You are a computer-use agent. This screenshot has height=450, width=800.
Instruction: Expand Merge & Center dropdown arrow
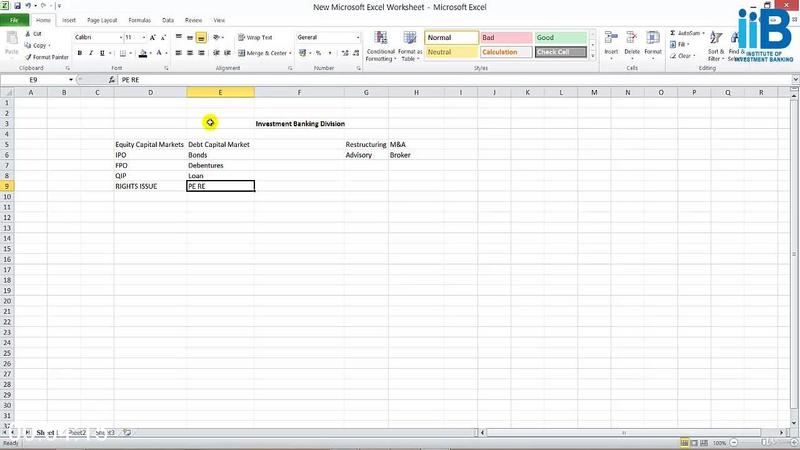290,53
